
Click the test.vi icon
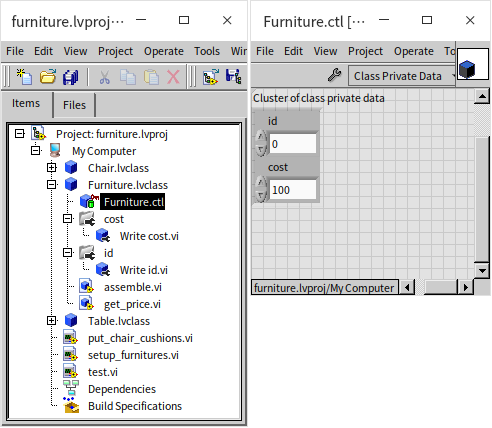(x=71, y=371)
